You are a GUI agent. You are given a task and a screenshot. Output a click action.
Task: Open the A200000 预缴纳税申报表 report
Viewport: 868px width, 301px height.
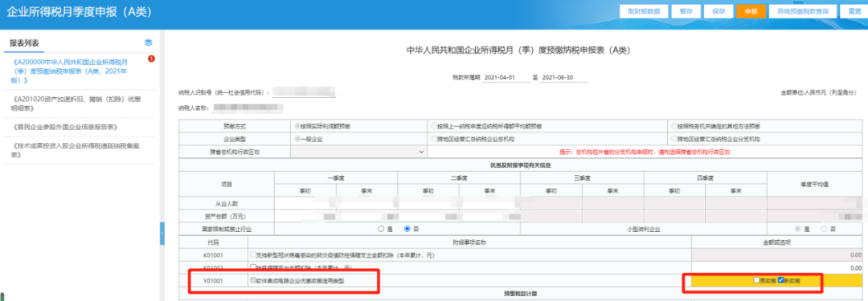coord(70,71)
